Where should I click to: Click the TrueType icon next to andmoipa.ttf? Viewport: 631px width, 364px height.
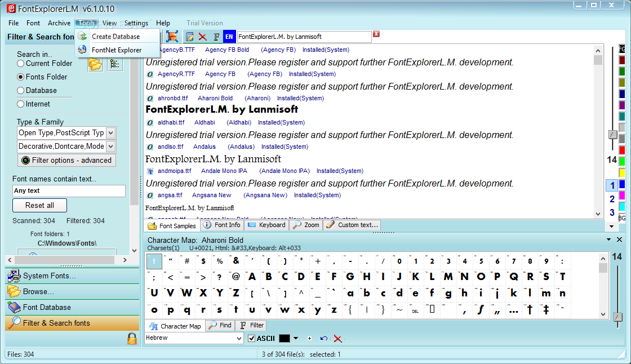[x=150, y=171]
